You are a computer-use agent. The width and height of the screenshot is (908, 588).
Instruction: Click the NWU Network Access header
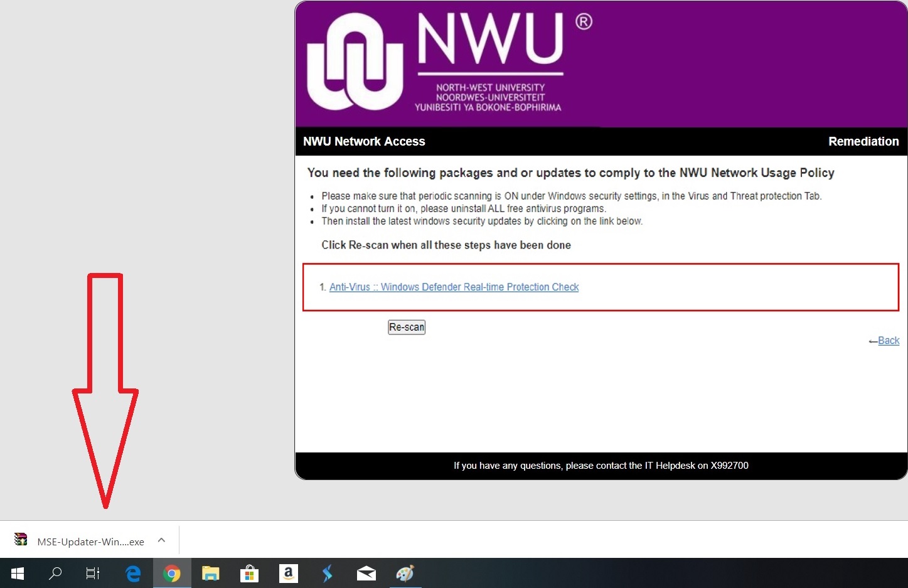pos(364,141)
